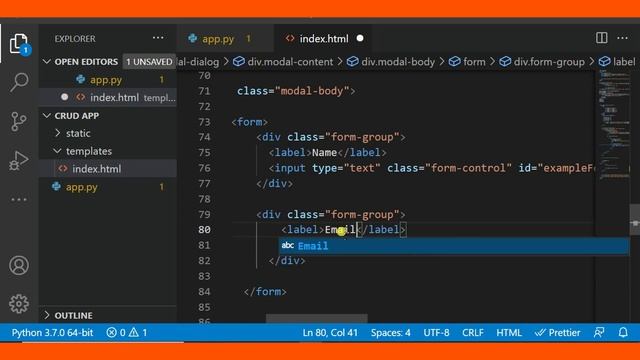Click the warnings count in status bar
The image size is (640, 360).
138,333
